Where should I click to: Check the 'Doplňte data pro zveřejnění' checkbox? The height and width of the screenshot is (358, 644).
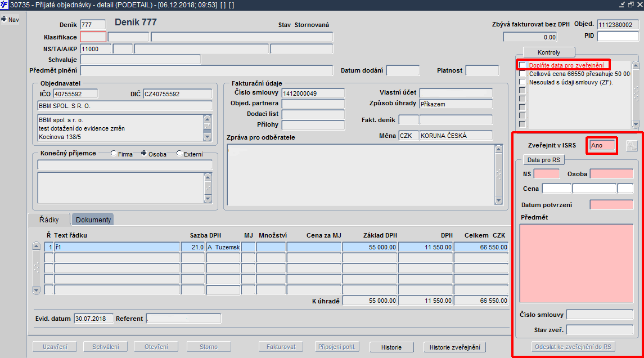[x=522, y=65]
